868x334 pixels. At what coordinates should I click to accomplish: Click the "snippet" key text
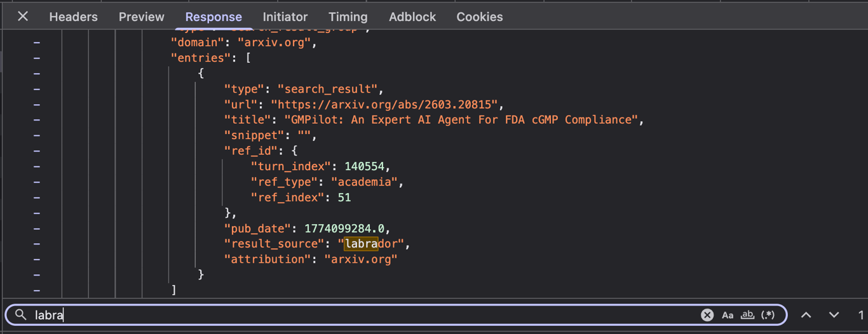coord(254,135)
